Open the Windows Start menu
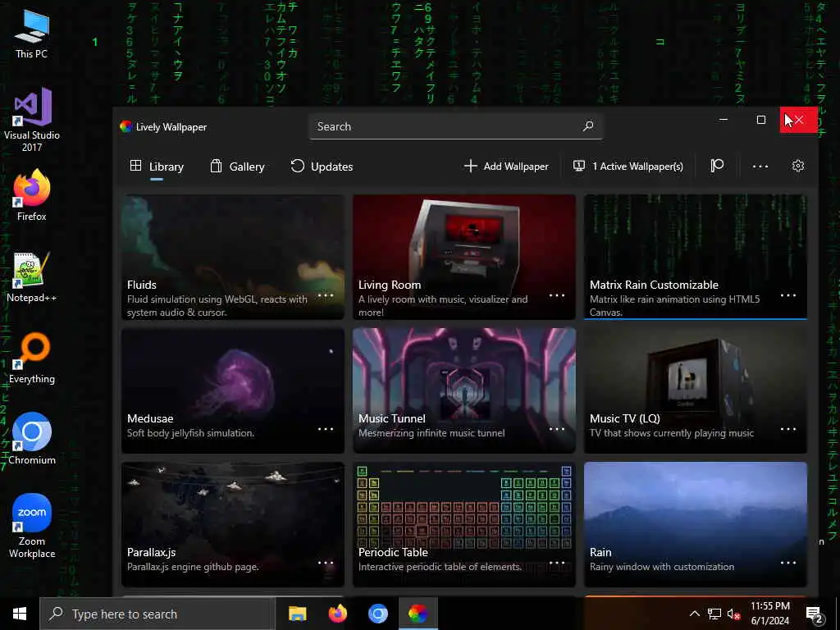The image size is (840, 630). 20,614
